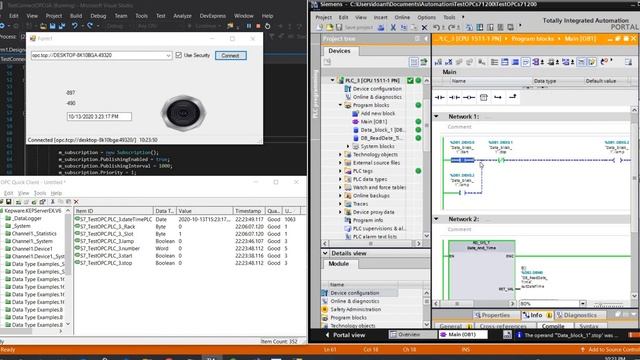The image size is (640, 360).
Task: Pause debugging in Visual Studio
Action: point(249,26)
